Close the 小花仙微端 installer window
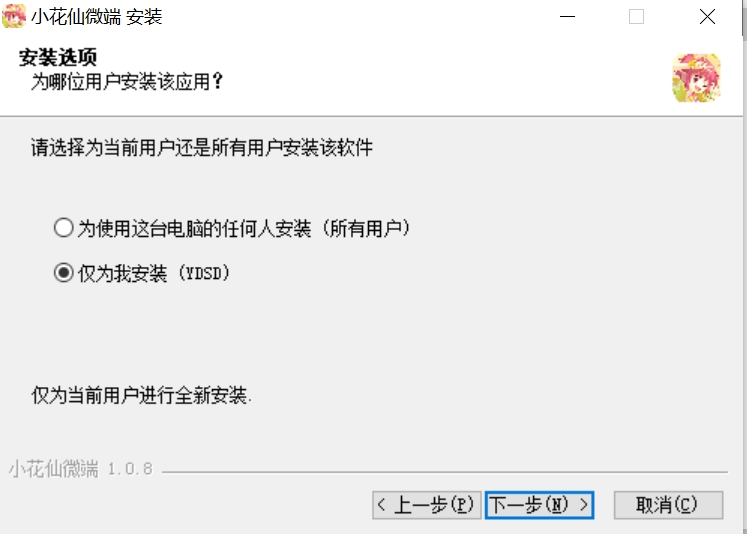Image resolution: width=747 pixels, height=534 pixels. (x=707, y=17)
